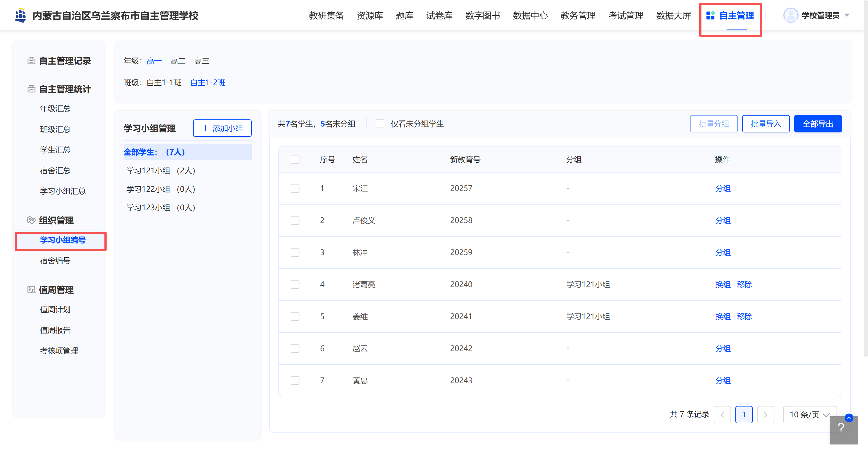Click the 自主管理统计 chart icon
This screenshot has width=868, height=451.
[x=31, y=89]
